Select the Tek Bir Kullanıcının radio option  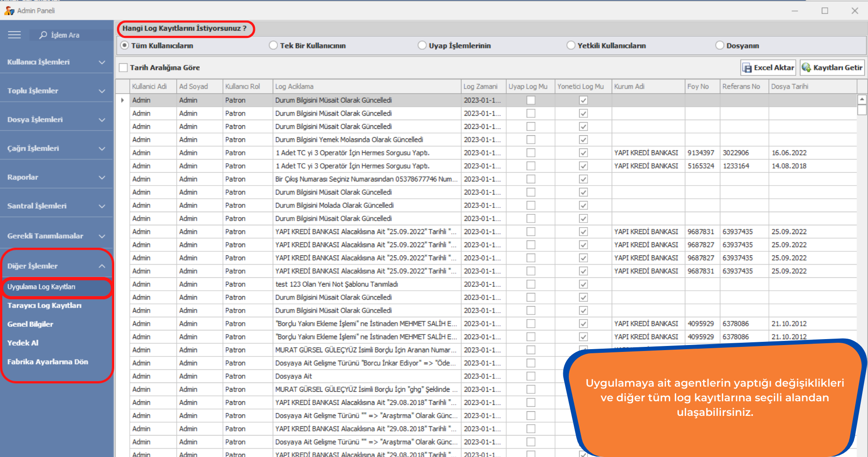coord(273,45)
